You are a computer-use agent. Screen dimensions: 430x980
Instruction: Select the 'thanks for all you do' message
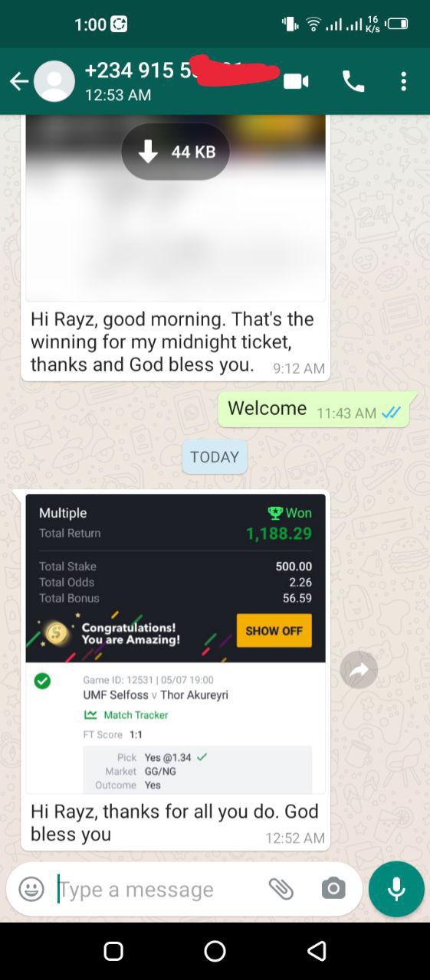[x=175, y=822]
